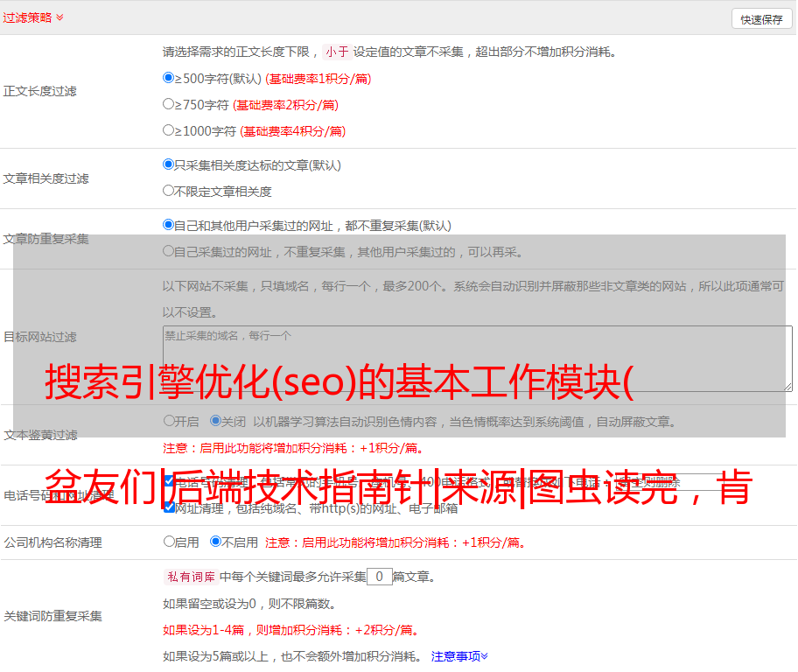798x672 pixels.
Task: Click the 快速保存 button
Action: 760,19
